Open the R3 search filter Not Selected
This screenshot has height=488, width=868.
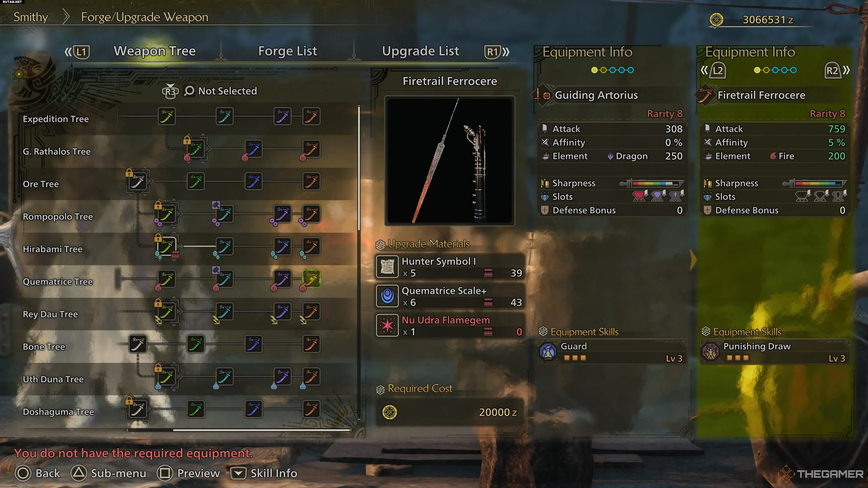click(210, 91)
